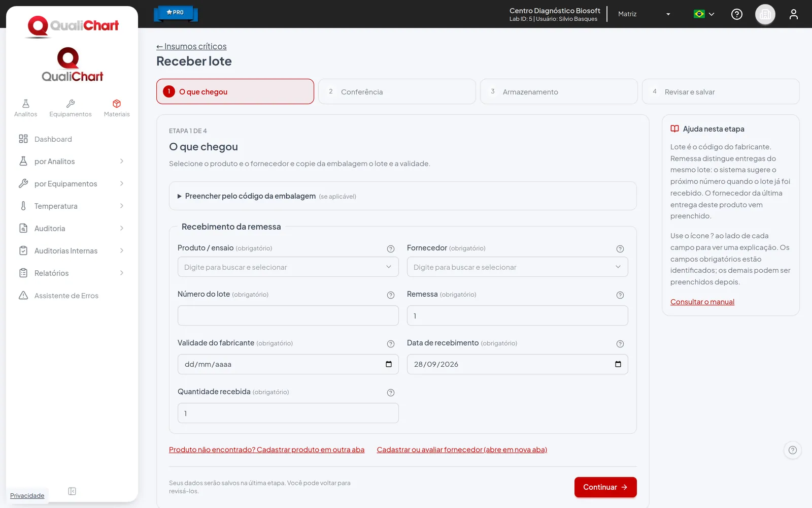Open calendar picker for Validade do fabricante
This screenshot has width=812, height=508.
389,364
